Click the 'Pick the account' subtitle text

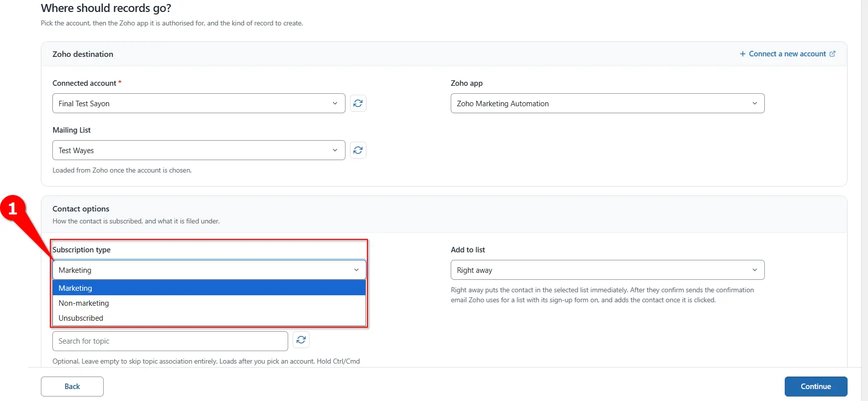[172, 23]
